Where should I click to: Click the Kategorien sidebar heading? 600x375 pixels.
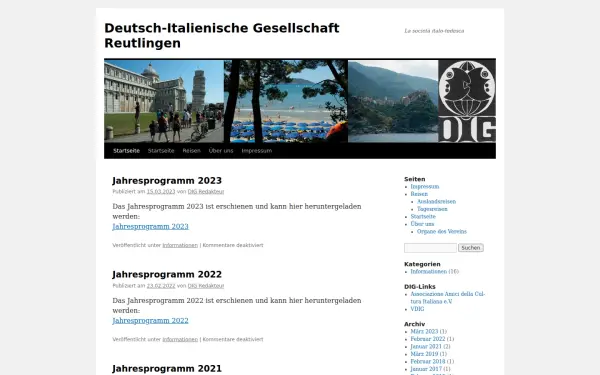[x=422, y=264]
